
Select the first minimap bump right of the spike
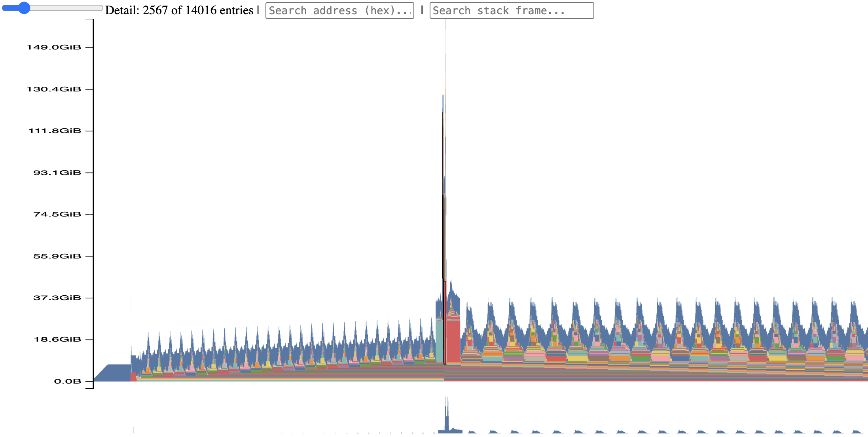pos(471,431)
